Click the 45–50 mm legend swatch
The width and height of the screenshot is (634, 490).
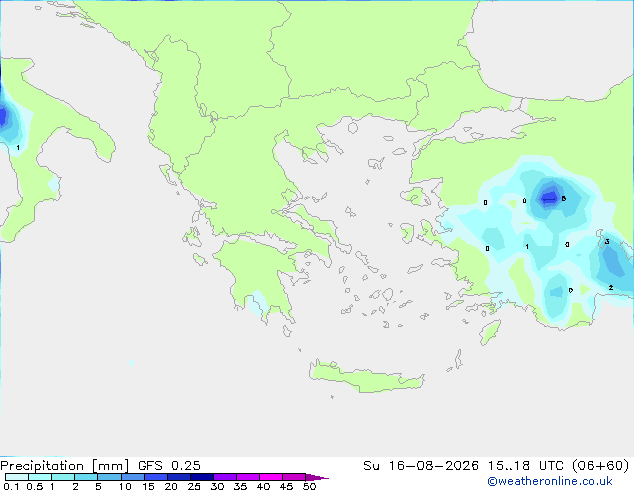coord(294,477)
